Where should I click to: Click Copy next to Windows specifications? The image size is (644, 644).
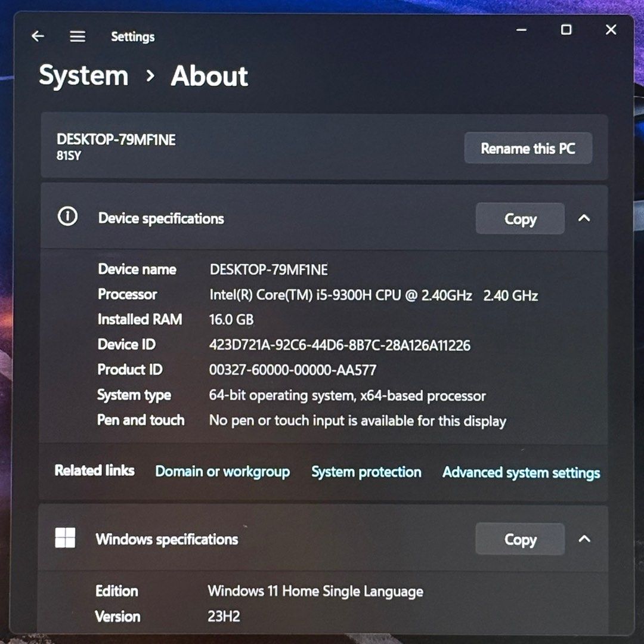click(x=519, y=538)
